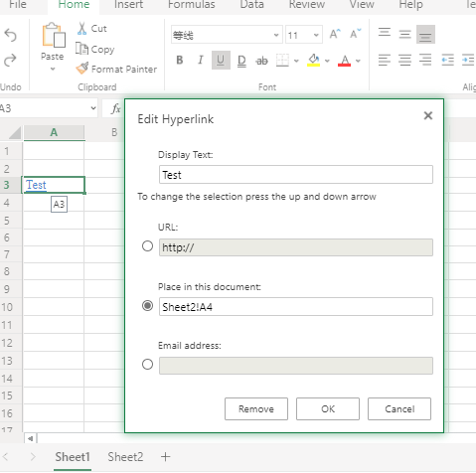
Task: Apply yellow fill color
Action: tap(313, 61)
